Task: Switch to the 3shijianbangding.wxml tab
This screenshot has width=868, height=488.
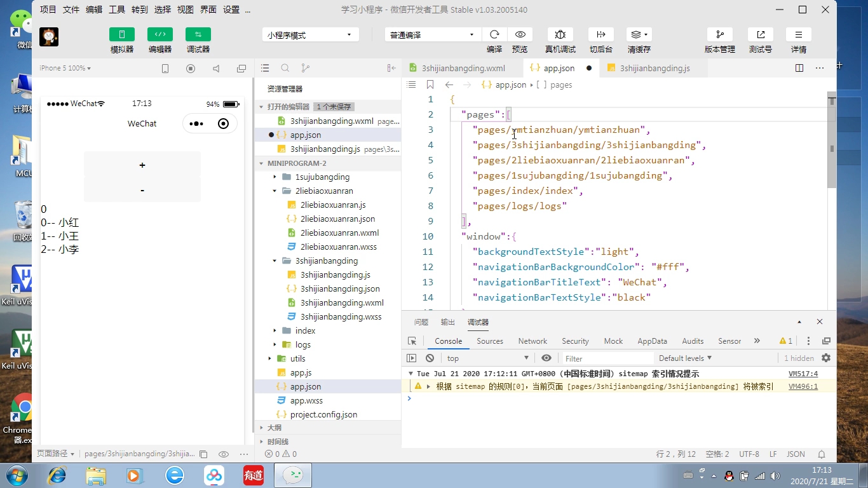Action: click(x=463, y=68)
